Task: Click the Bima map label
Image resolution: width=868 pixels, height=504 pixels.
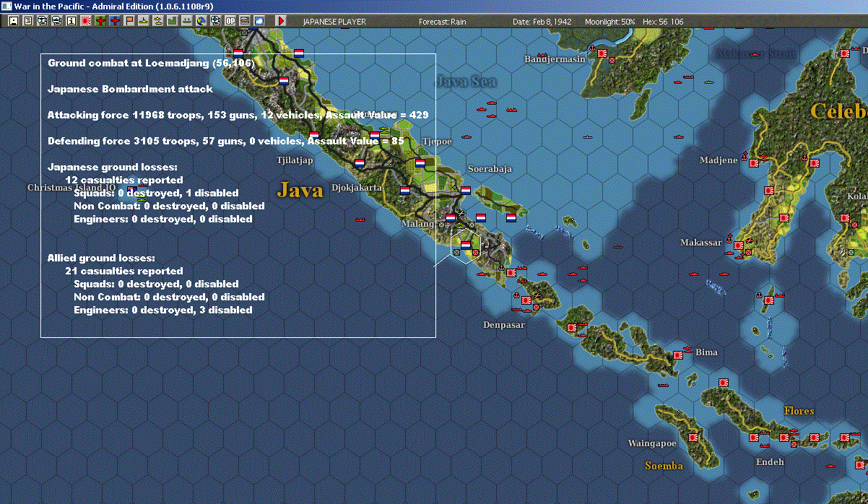Action: pyautogui.click(x=706, y=352)
